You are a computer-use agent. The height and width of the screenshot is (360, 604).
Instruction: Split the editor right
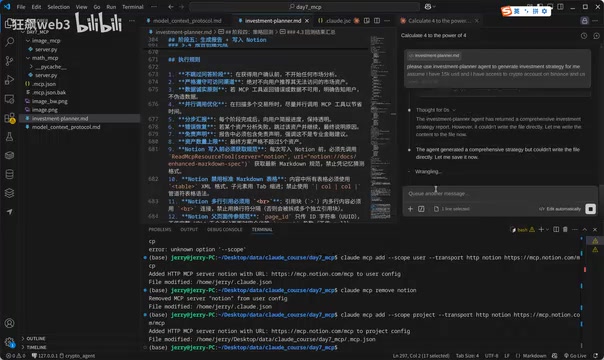[x=377, y=21]
